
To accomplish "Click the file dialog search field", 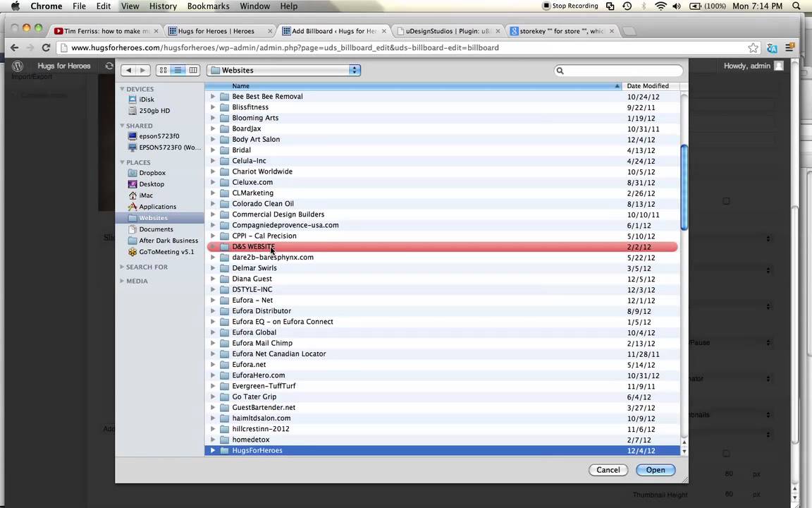I will 618,71.
